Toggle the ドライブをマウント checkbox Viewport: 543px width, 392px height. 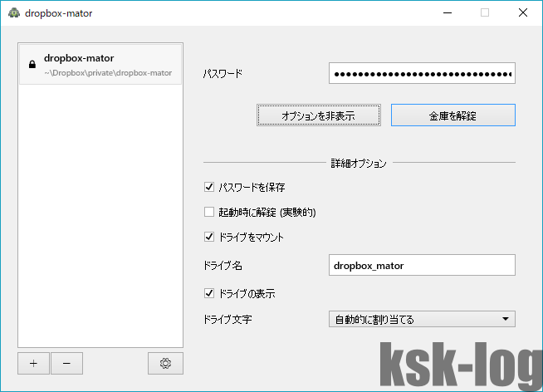pyautogui.click(x=209, y=238)
